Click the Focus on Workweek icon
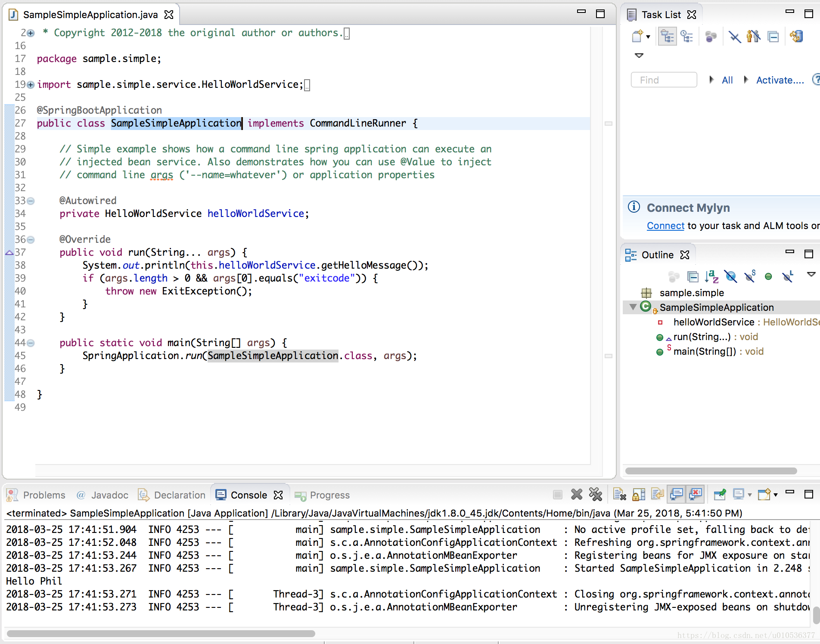Screen dimensions: 820x644 point(711,37)
